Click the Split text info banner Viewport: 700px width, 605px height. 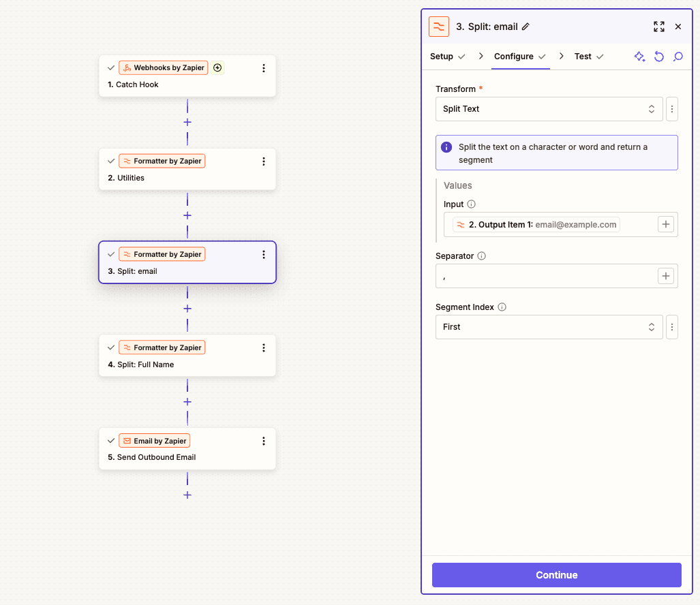coord(557,153)
